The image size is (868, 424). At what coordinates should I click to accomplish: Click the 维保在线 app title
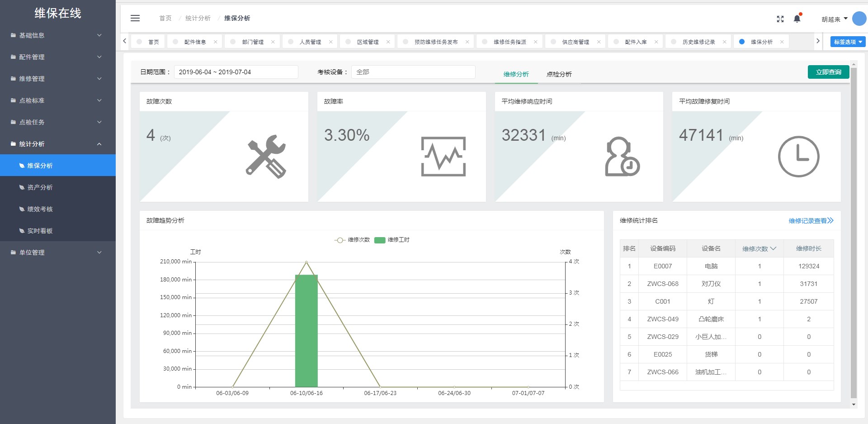point(58,13)
